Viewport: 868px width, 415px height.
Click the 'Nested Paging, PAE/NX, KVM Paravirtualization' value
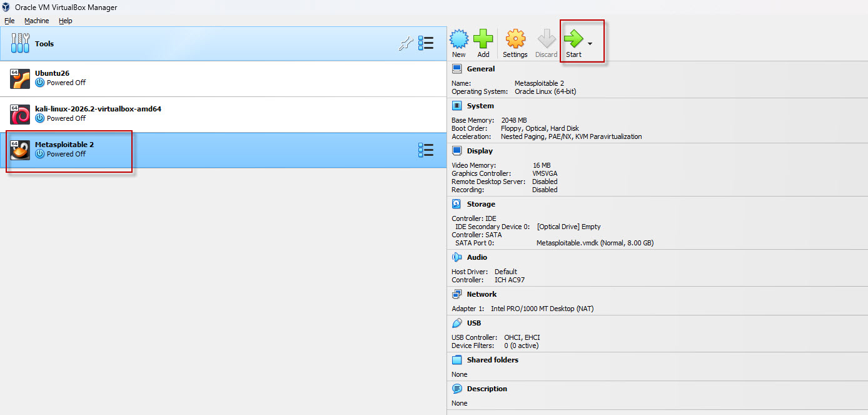[x=571, y=136]
